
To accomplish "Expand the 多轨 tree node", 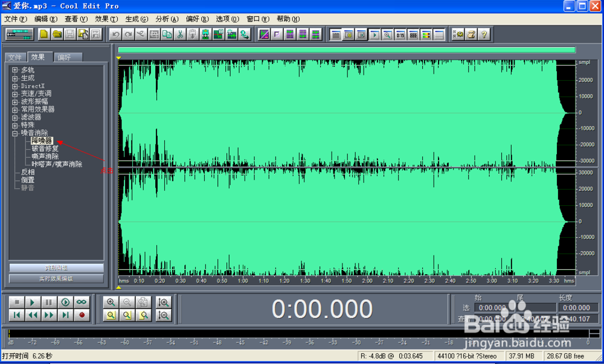I will pos(15,70).
